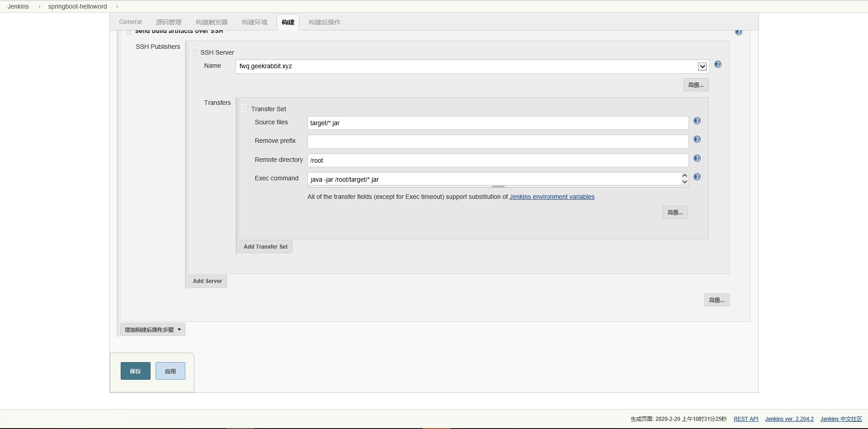
Task: Grab the Transfer Set drag handle
Action: pyautogui.click(x=245, y=109)
